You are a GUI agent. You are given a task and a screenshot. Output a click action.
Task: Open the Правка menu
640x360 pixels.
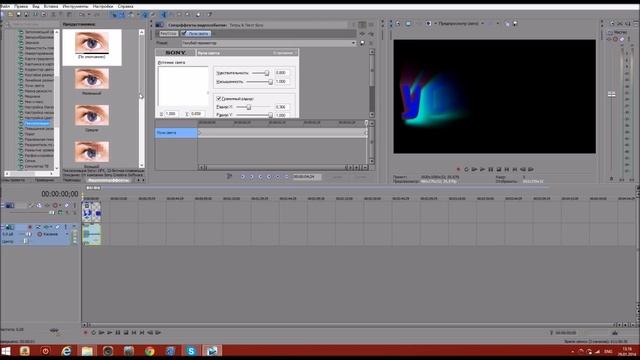(21, 7)
